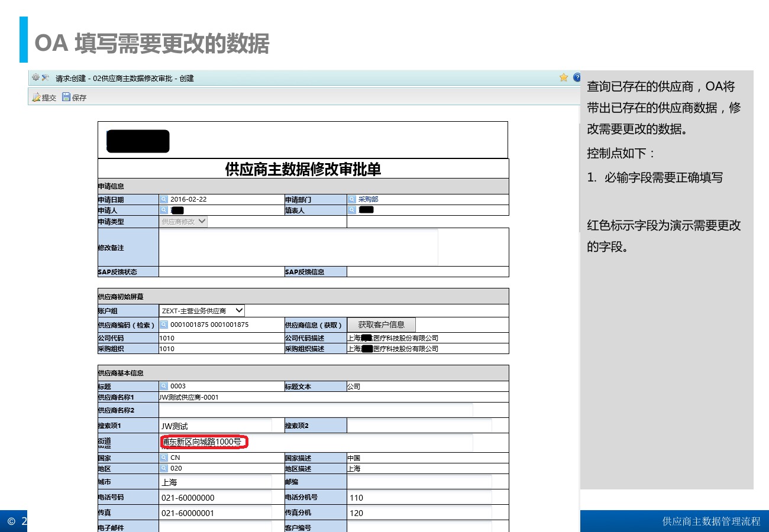Click the 申请部门 search magnifier icon

pos(352,199)
